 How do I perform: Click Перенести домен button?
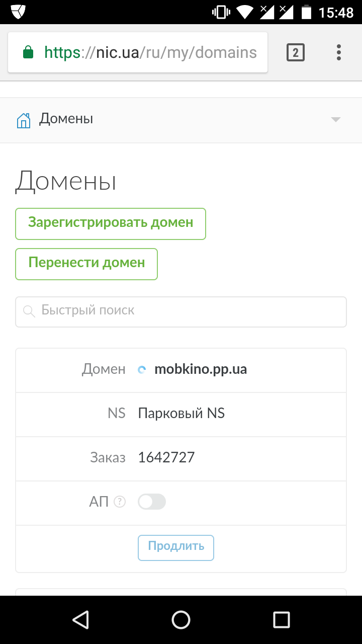click(x=86, y=264)
